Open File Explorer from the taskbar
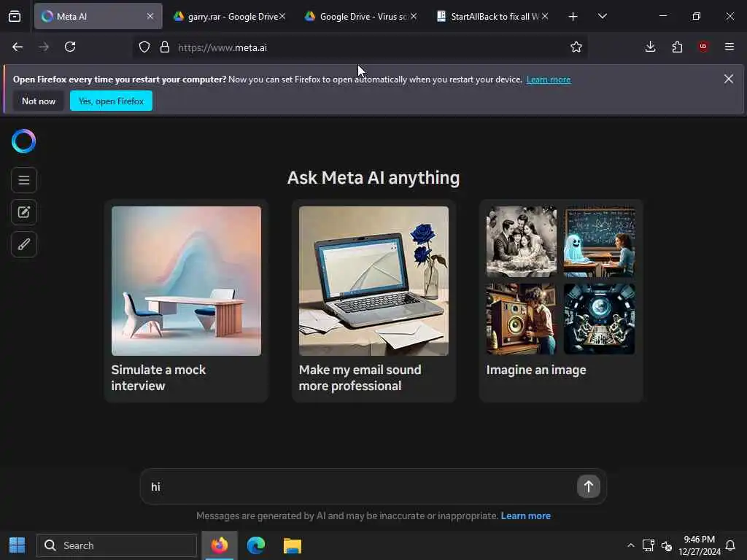The width and height of the screenshot is (747, 560). [x=293, y=545]
